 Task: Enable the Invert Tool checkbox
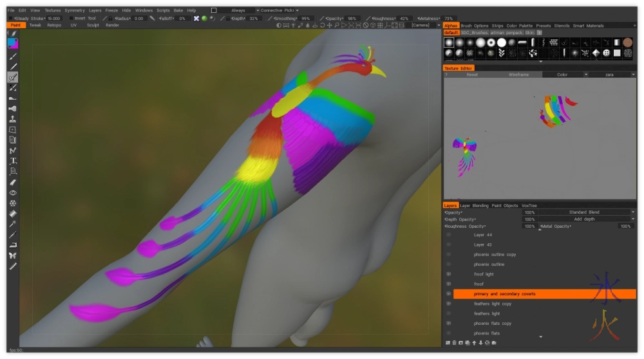71,18
